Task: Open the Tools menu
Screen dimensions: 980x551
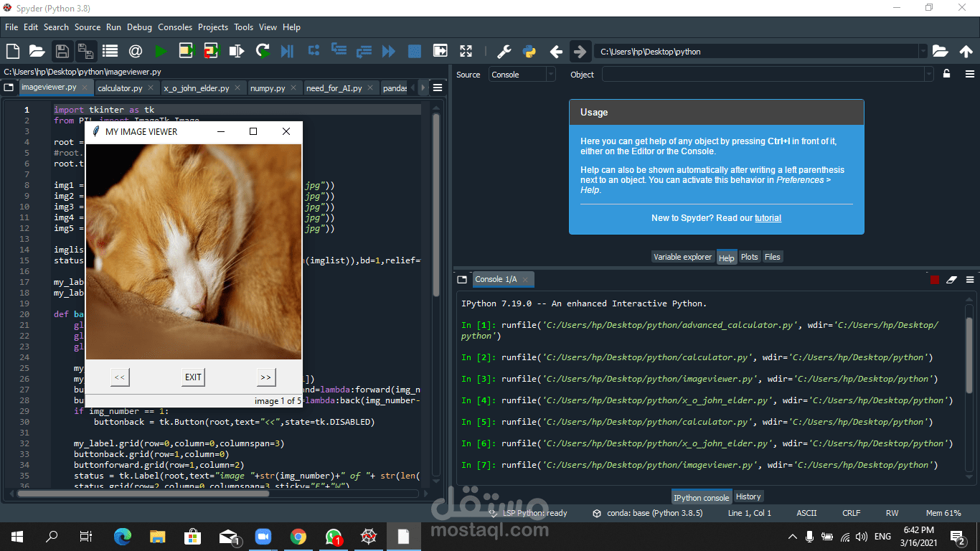Action: point(244,27)
